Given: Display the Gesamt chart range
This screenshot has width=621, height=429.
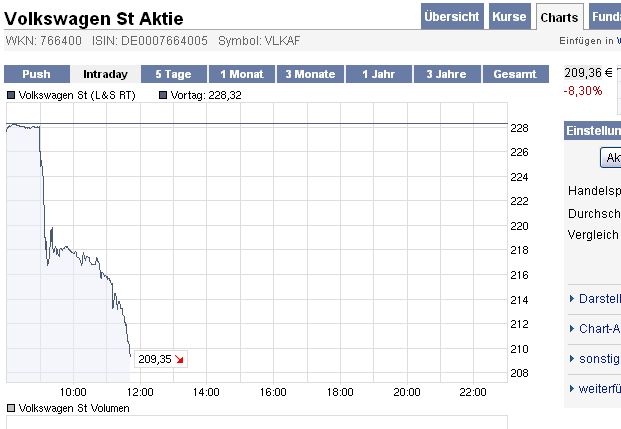Looking at the screenshot, I should coord(515,74).
